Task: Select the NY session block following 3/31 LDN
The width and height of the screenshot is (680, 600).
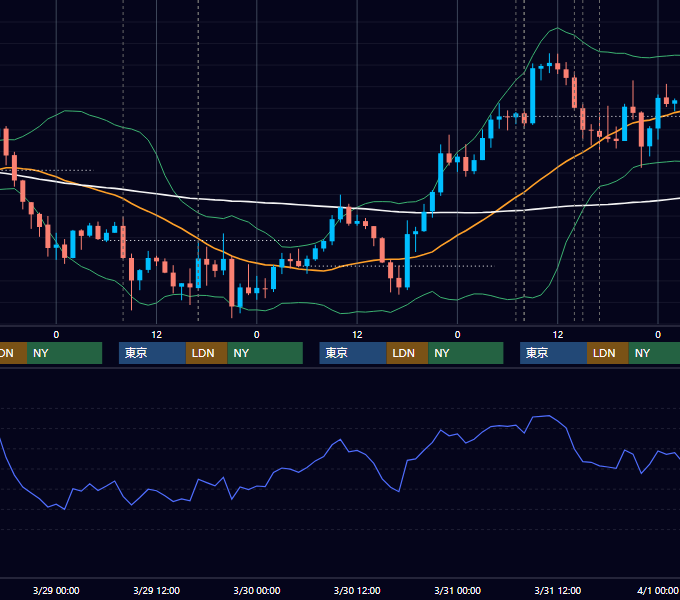Action: [654, 353]
